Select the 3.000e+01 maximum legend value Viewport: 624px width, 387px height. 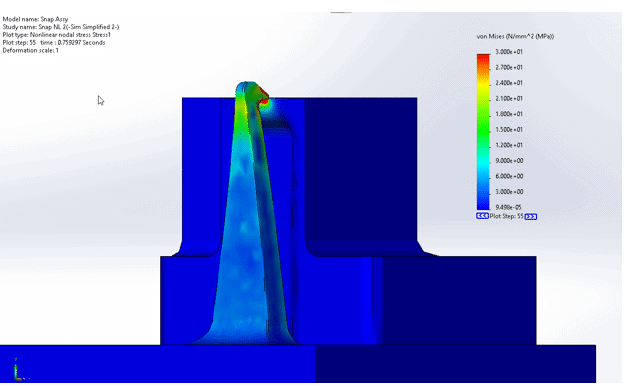click(x=509, y=52)
